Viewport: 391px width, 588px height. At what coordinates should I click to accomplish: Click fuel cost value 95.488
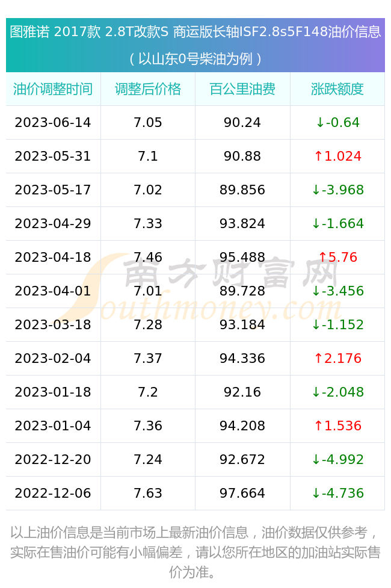pos(242,258)
